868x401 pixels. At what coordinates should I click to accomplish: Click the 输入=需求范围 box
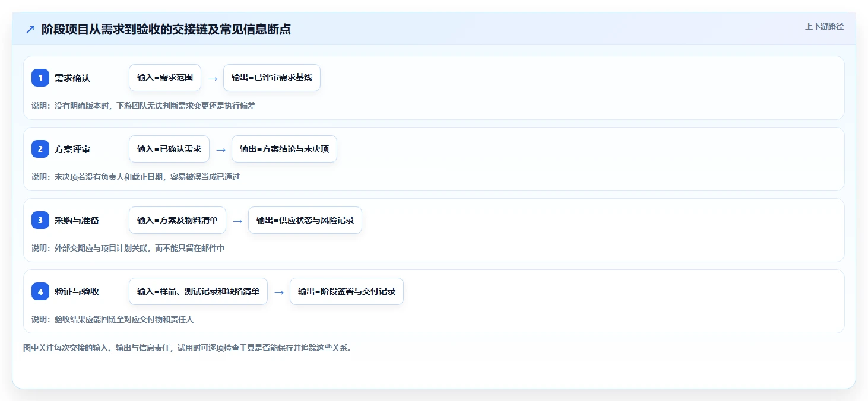click(x=165, y=78)
